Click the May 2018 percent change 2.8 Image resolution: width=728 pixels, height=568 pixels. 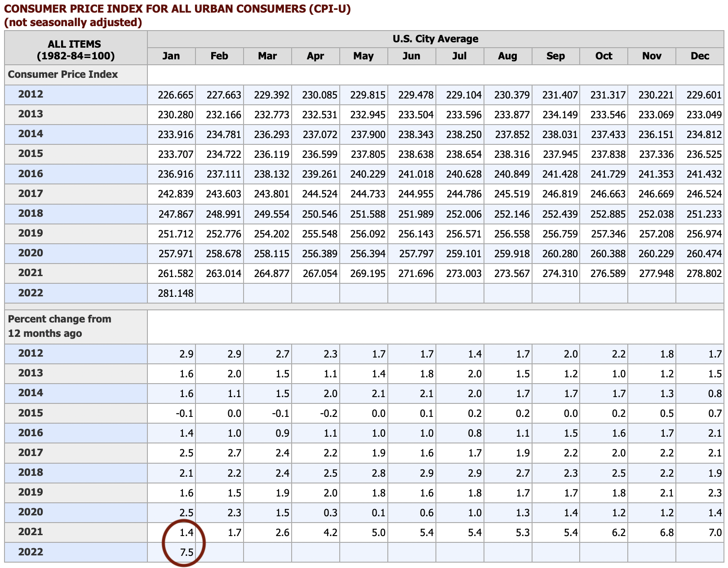(x=378, y=474)
